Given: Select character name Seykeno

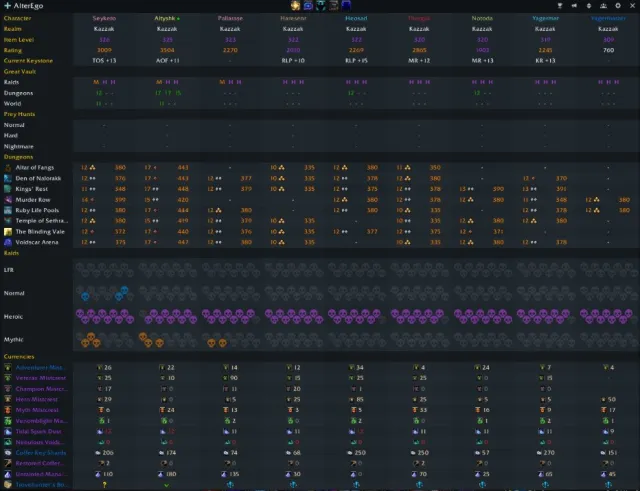Looking at the screenshot, I should [x=104, y=18].
